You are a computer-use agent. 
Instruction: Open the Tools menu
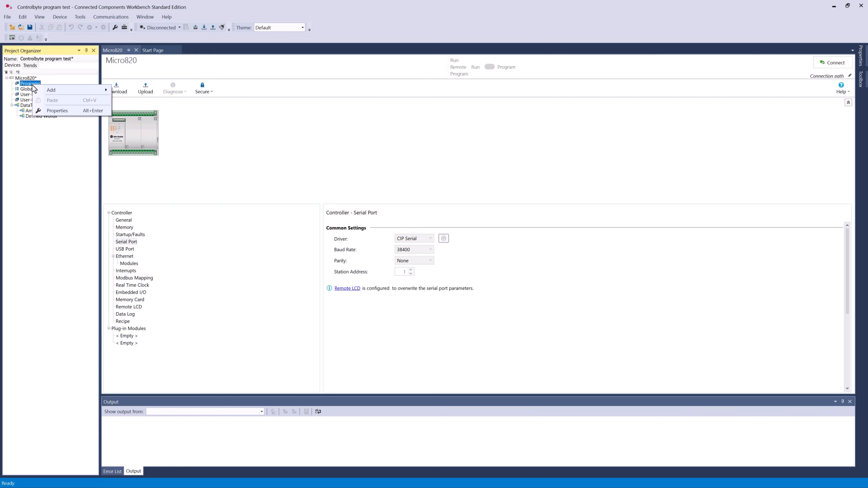(x=80, y=17)
